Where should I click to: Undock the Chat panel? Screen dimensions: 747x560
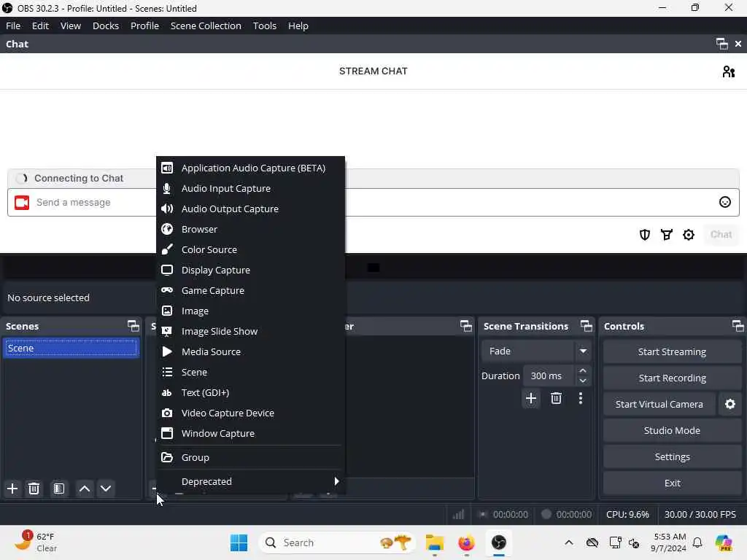click(x=721, y=44)
